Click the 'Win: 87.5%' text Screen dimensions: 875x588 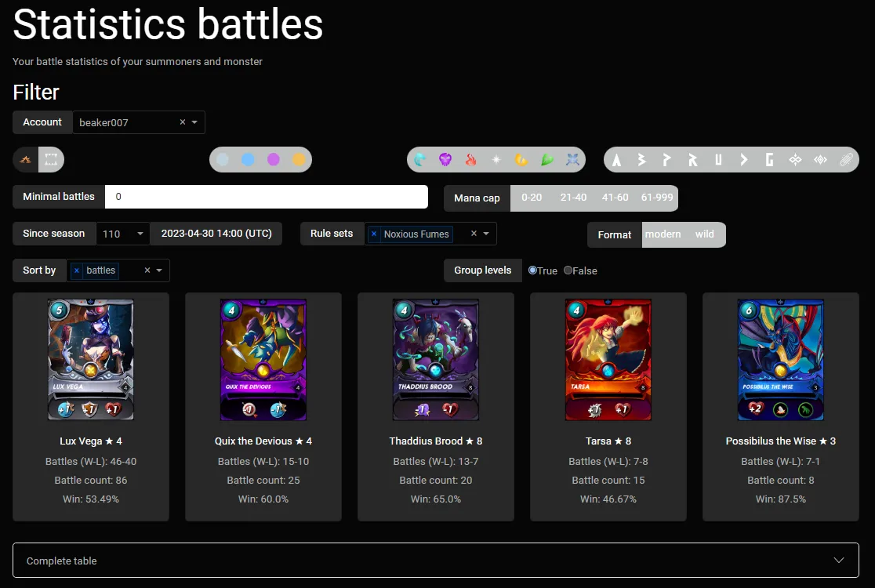(x=781, y=499)
